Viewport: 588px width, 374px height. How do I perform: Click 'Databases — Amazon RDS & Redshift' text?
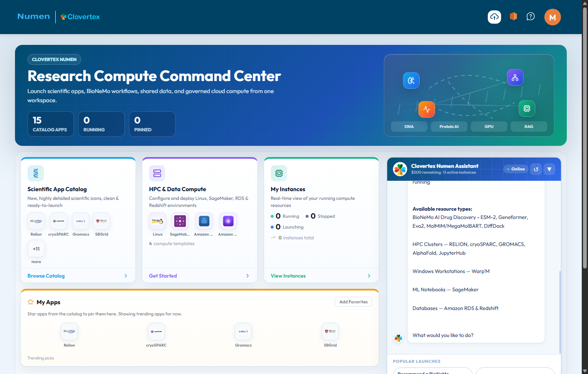pos(455,308)
